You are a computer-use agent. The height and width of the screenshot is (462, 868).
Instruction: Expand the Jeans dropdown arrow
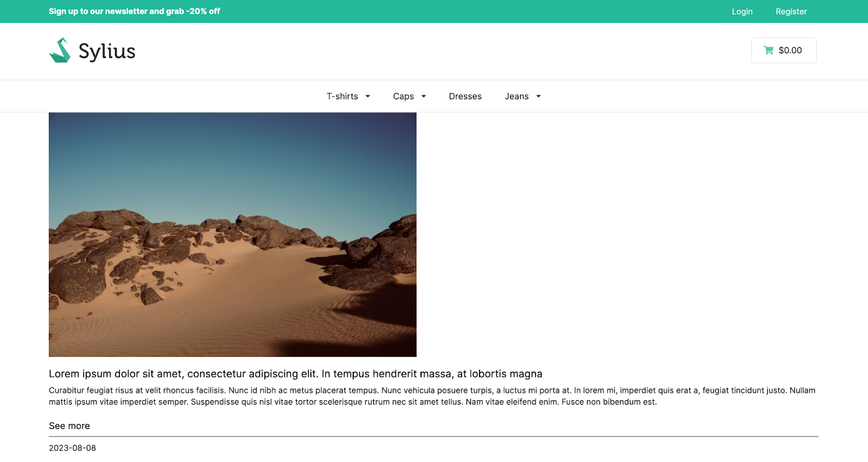coord(539,97)
